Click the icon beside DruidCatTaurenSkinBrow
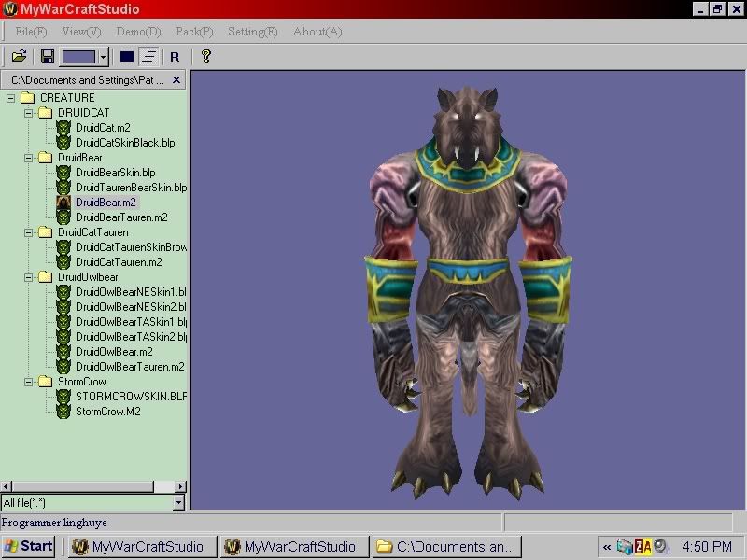747x560 pixels. 63,247
